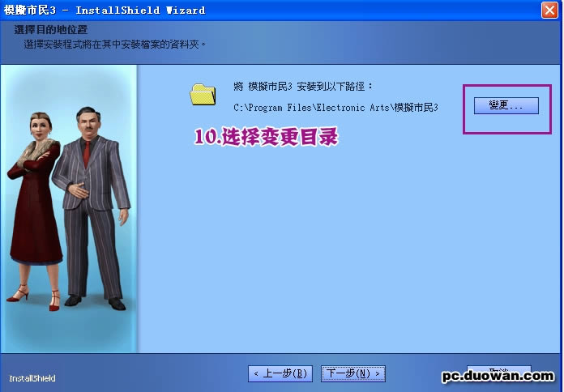Image resolution: width=564 pixels, height=392 pixels.
Task: Cancel installation with the 取消 button
Action: (498, 370)
